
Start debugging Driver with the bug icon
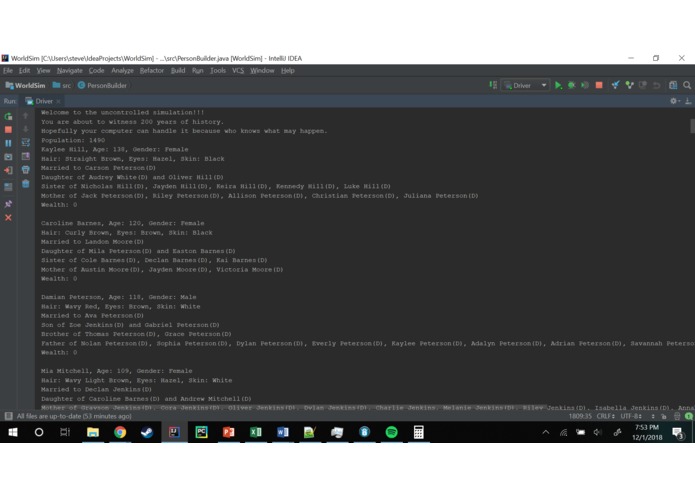(x=572, y=86)
